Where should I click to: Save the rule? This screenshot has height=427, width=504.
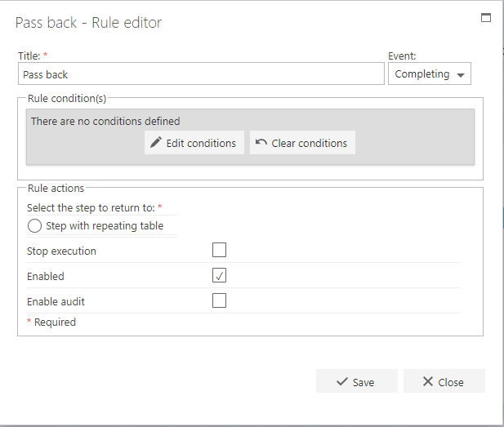tap(357, 381)
